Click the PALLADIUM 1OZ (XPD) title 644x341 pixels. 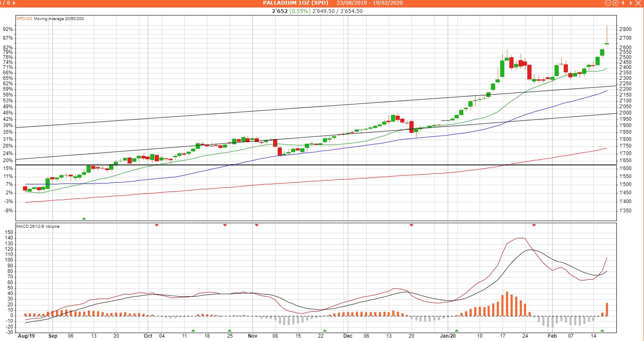pyautogui.click(x=296, y=3)
